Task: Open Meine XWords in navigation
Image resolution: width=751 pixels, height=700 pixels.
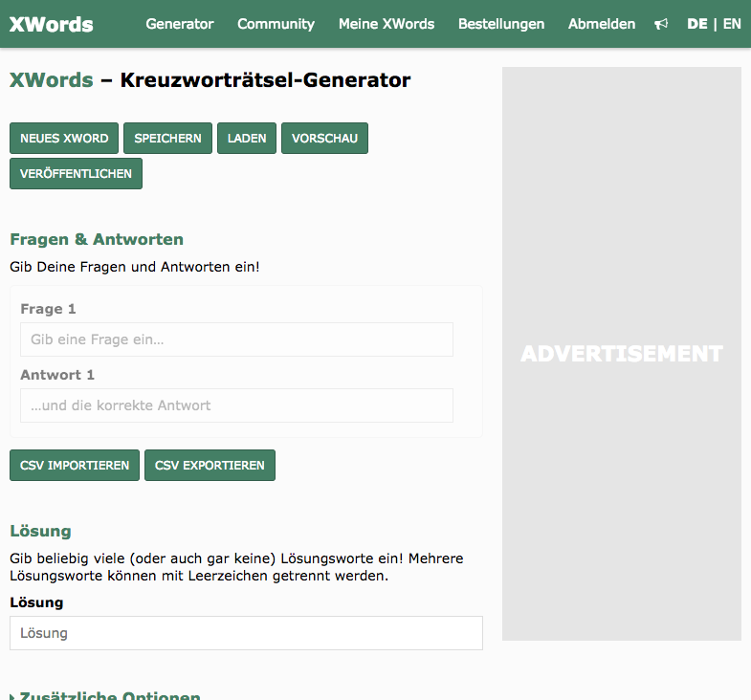Action: (387, 24)
